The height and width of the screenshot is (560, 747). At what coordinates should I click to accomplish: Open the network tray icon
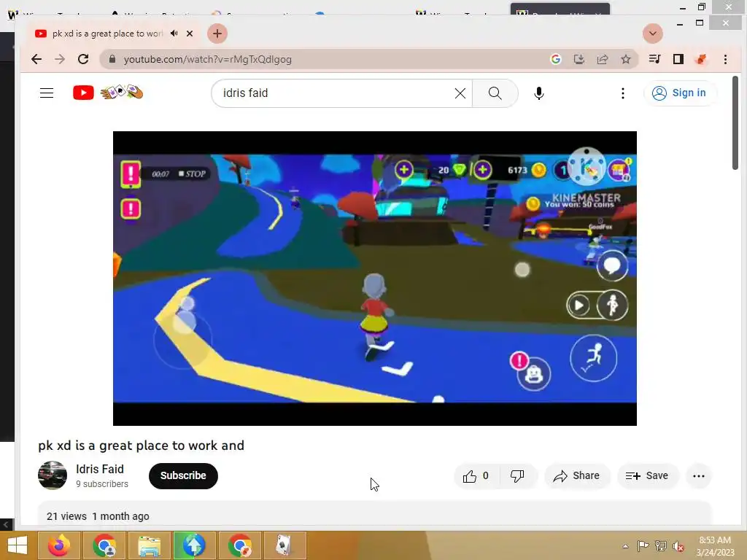tap(661, 546)
